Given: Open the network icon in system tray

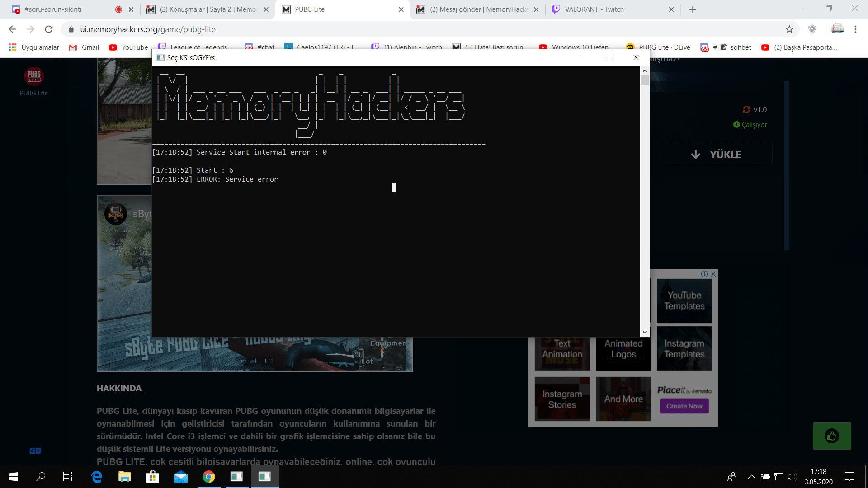Looking at the screenshot, I should click(779, 477).
